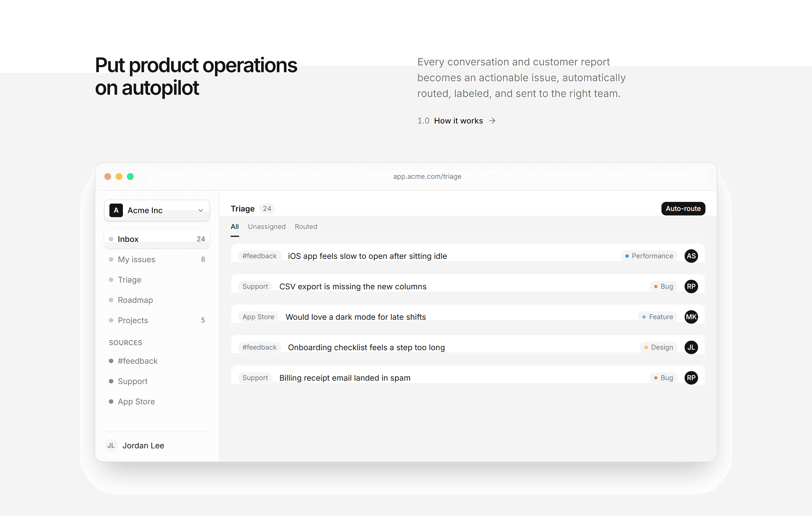Click the Triage count badge 24
Viewport: 812px width, 516px height.
[x=267, y=208]
